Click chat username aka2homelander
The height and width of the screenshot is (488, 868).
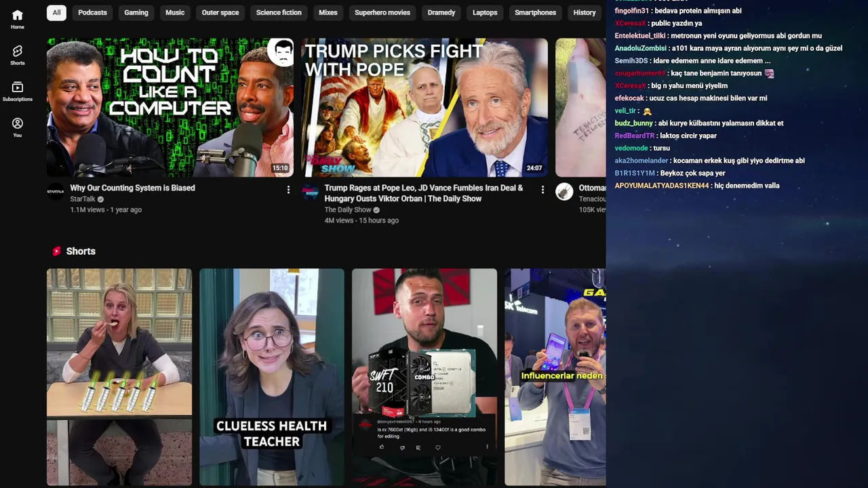[641, 161]
